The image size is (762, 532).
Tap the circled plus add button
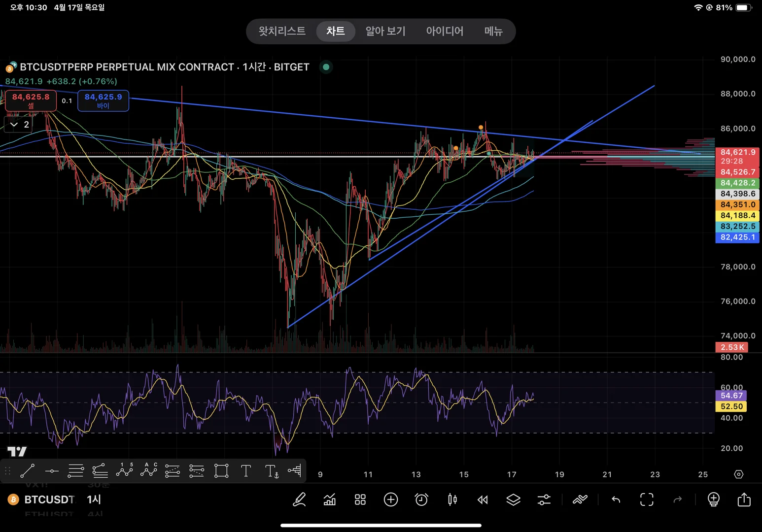391,499
